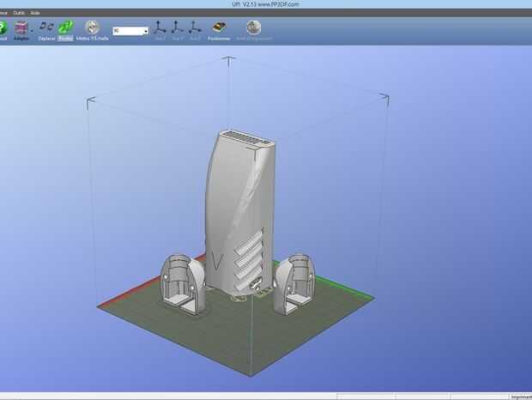Select the right pod model on the platform
The height and width of the screenshot is (400, 532).
point(294,283)
